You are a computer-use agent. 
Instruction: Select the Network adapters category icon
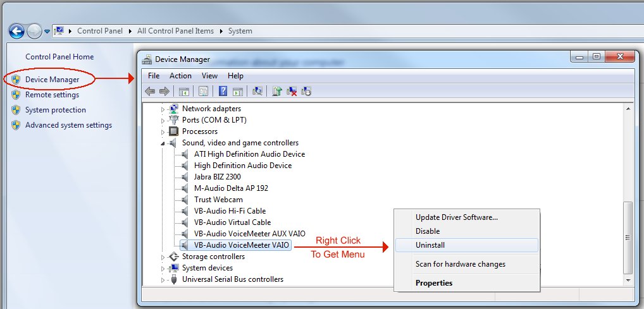(x=174, y=109)
